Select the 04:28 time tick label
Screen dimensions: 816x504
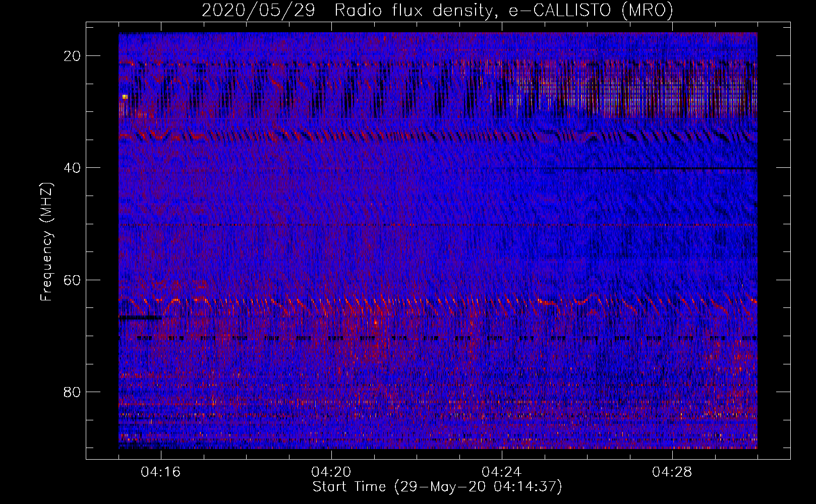click(x=672, y=472)
